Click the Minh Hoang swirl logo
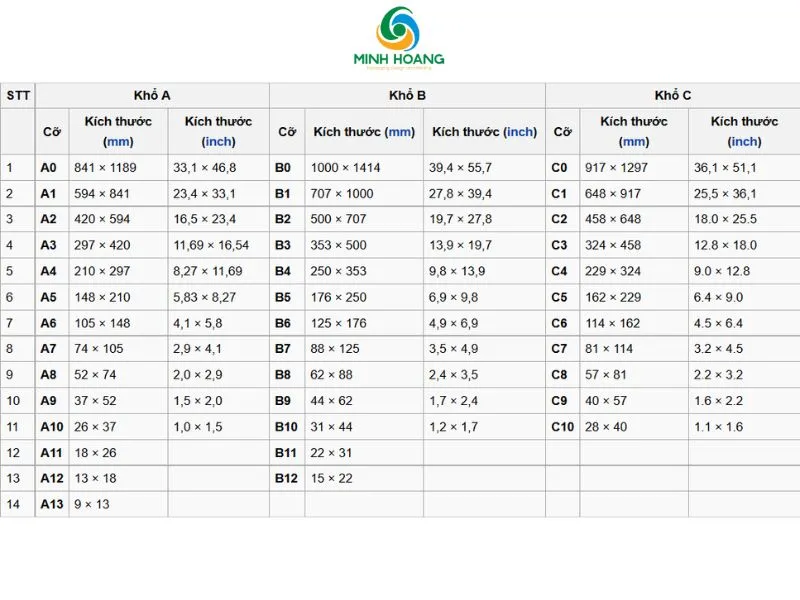 pos(399,27)
